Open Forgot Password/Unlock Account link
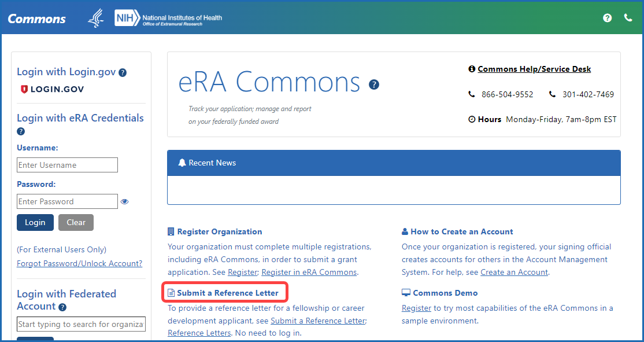Screen dimensions: 644x342 [x=80, y=263]
